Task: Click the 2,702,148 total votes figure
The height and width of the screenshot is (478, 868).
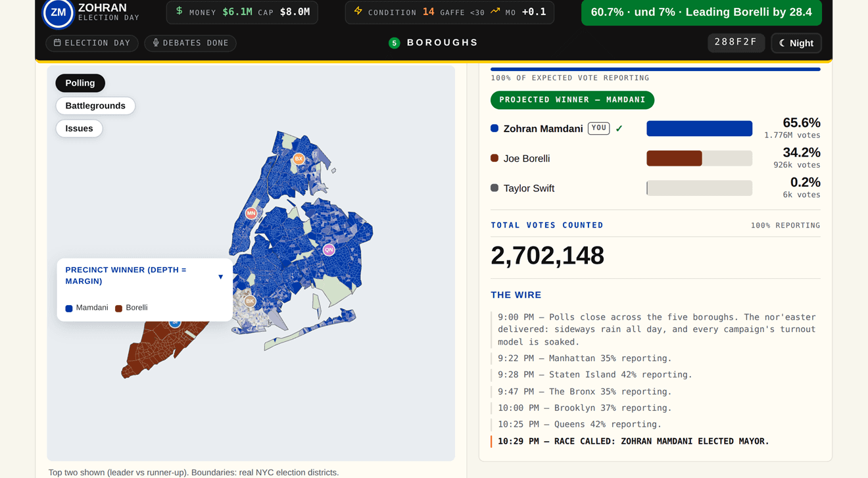Action: [x=547, y=255]
